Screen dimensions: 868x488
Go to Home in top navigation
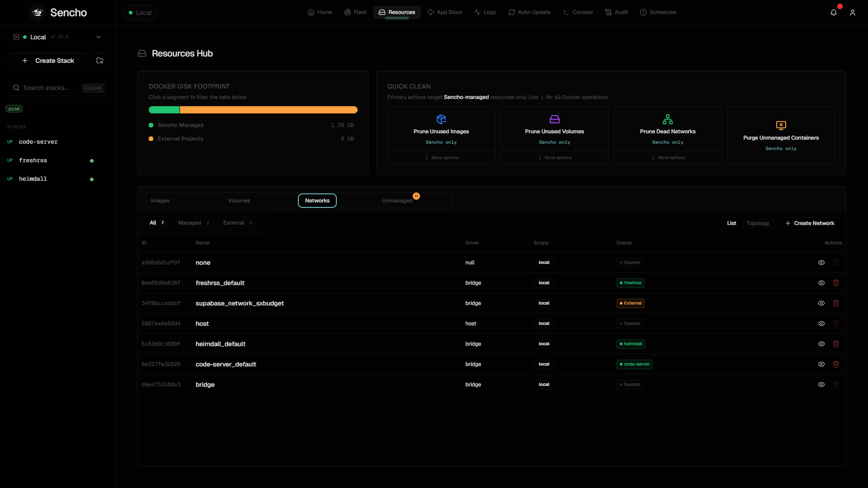320,12
